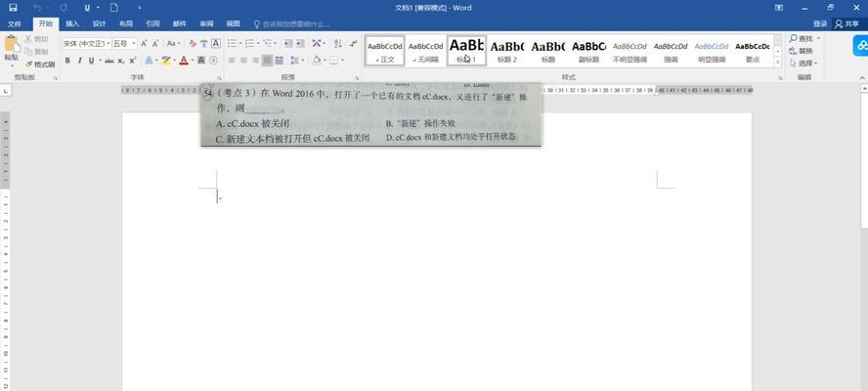The image size is (868, 391).
Task: Toggle Underline formatting
Action: click(91, 61)
